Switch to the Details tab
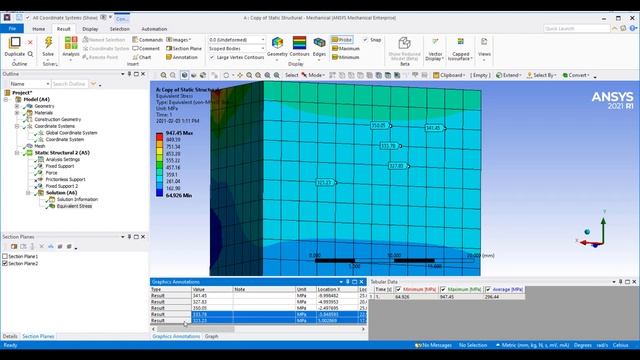The height and width of the screenshot is (360, 640). 10,336
